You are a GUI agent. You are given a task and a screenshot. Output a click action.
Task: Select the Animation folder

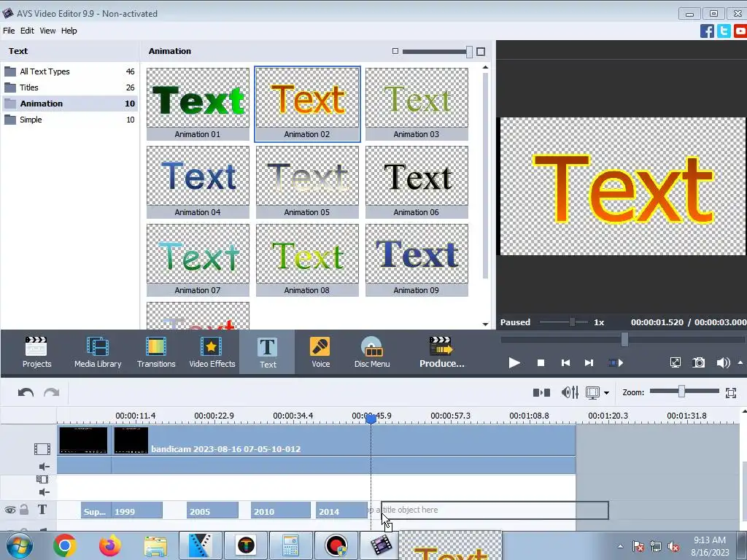70,104
